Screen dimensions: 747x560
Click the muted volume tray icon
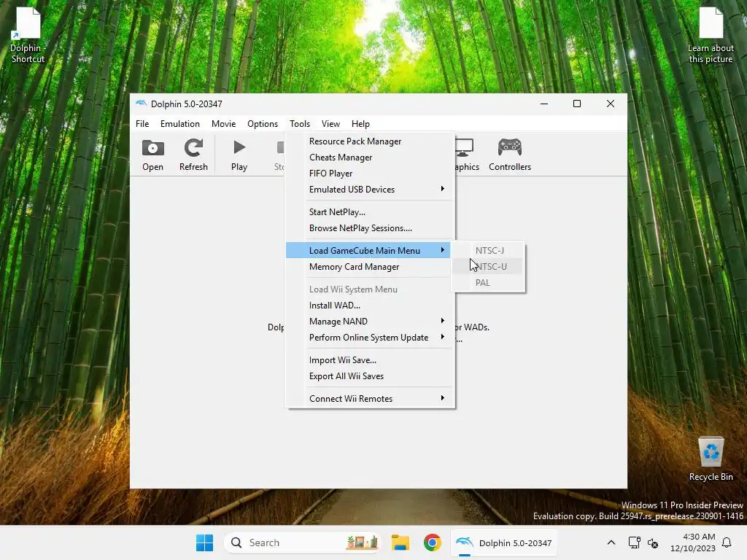coord(653,542)
